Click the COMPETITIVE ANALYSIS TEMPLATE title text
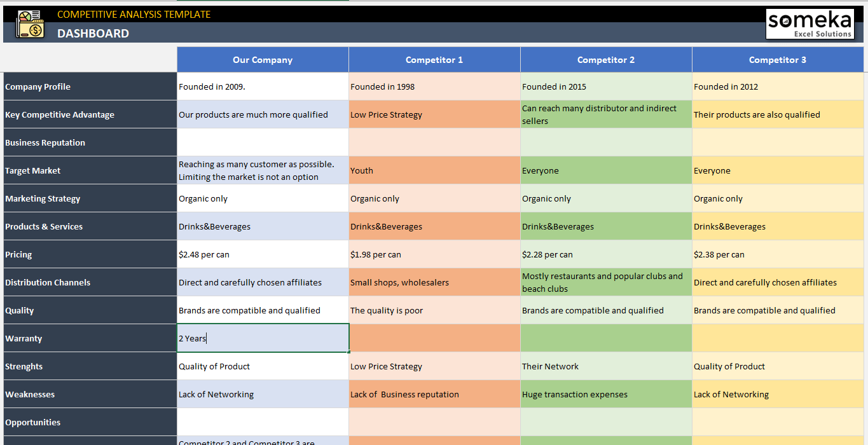 (x=133, y=14)
